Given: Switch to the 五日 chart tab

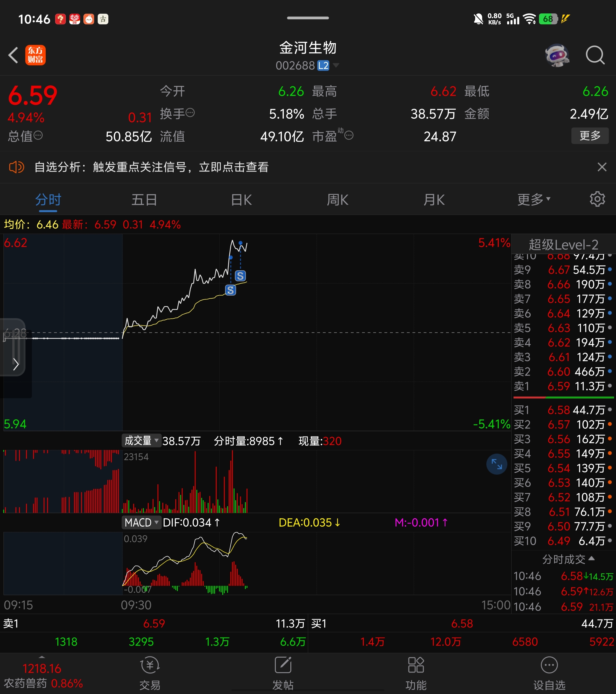Looking at the screenshot, I should click(144, 200).
